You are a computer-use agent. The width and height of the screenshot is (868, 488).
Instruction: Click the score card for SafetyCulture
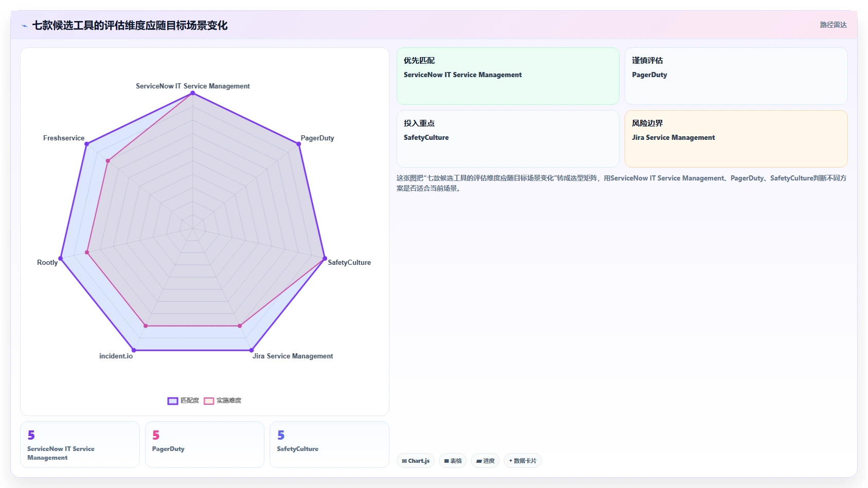(x=329, y=444)
